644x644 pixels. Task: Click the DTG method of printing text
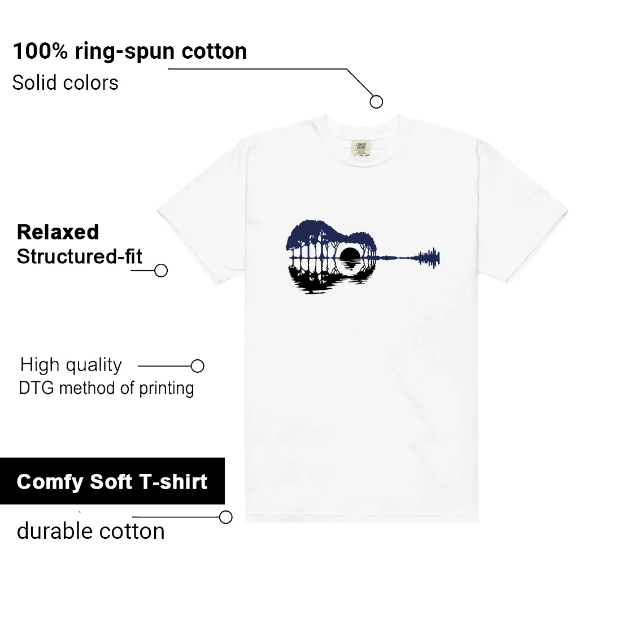106,388
